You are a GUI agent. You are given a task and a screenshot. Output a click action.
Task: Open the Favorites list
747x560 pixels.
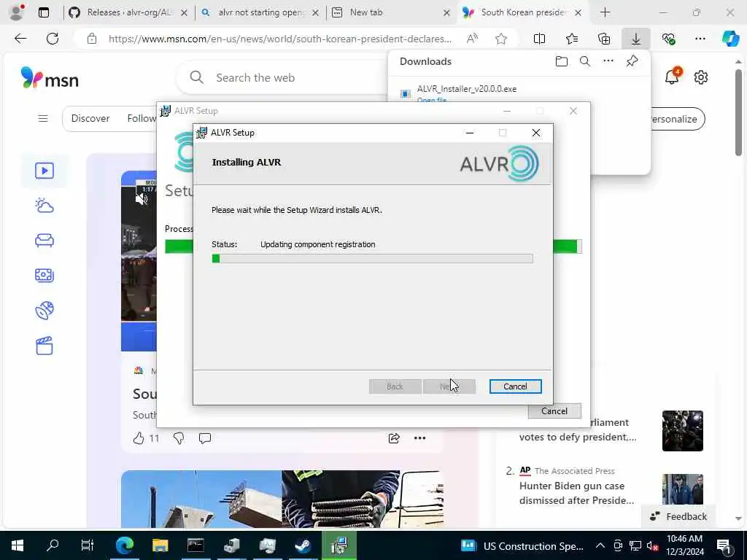pyautogui.click(x=572, y=39)
